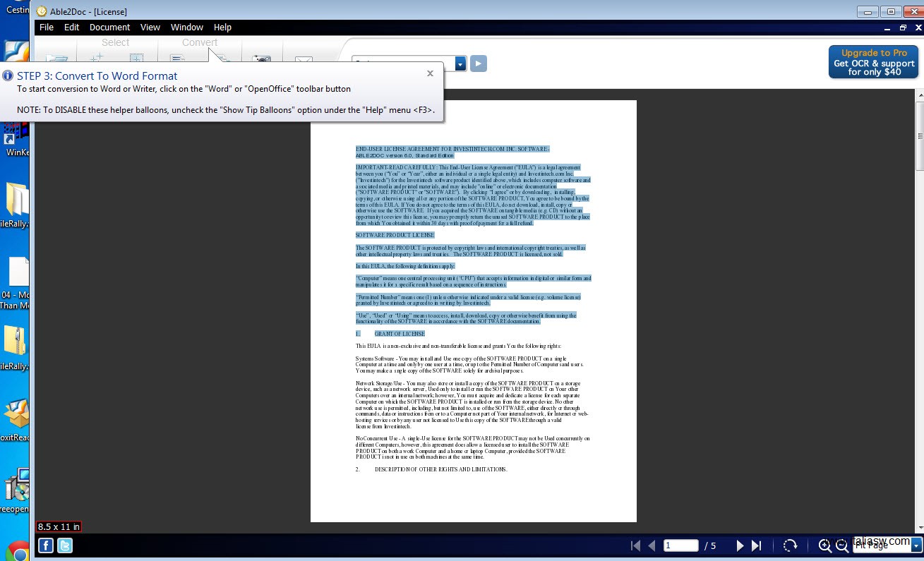
Task: Open Google Chrome from the desktop
Action: click(x=16, y=551)
